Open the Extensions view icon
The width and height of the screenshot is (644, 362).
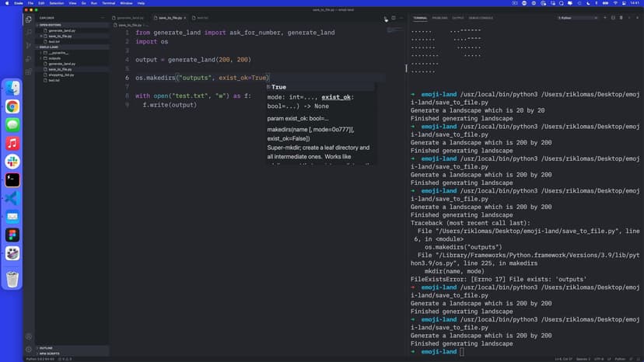click(x=29, y=71)
